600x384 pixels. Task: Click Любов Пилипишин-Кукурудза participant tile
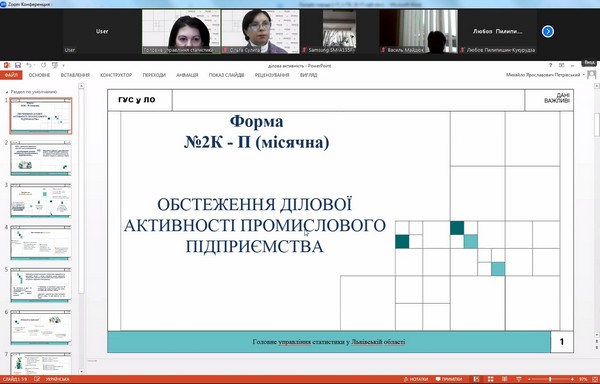[497, 31]
